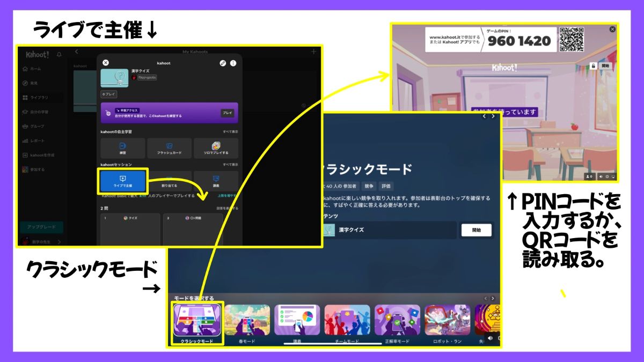Open the 講義 lecture session tile

coord(216,182)
